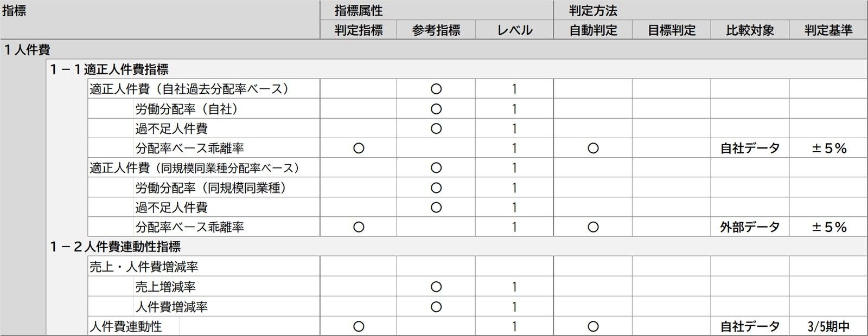Click the 判定基準 column header
Screen dimensions: 868x336
click(828, 30)
